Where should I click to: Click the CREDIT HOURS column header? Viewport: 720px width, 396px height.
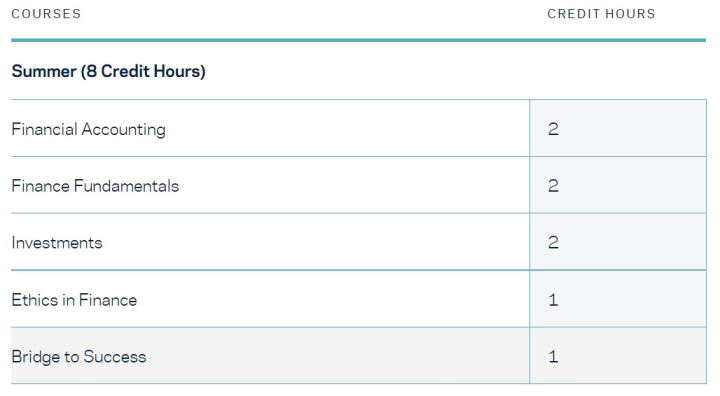(601, 14)
